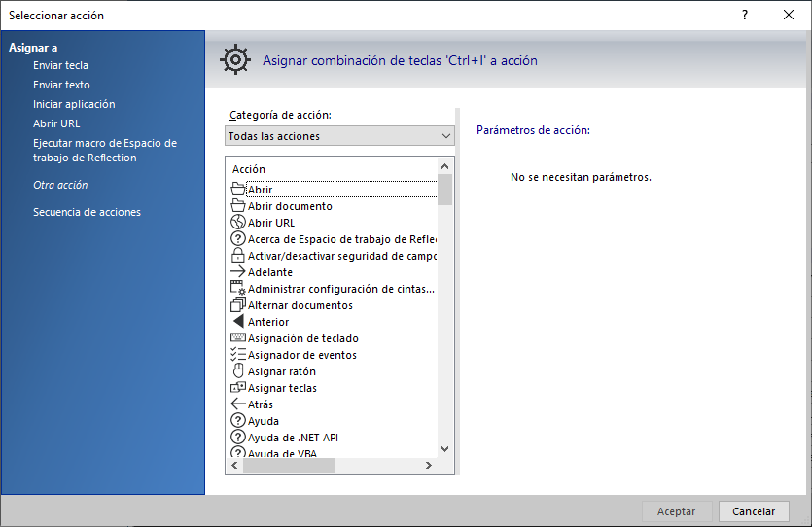812x527 pixels.
Task: Open Secuencia de acciones option
Action: [x=87, y=212]
